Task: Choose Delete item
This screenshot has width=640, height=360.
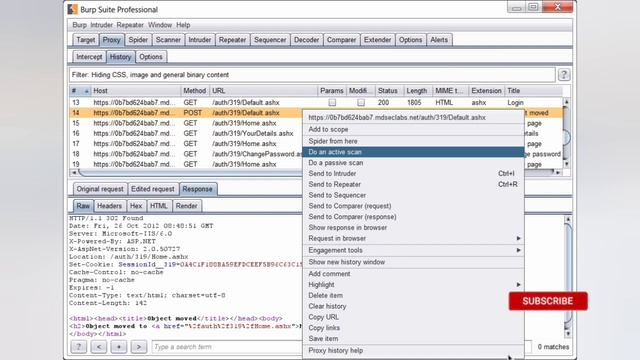Action: pyautogui.click(x=413, y=296)
